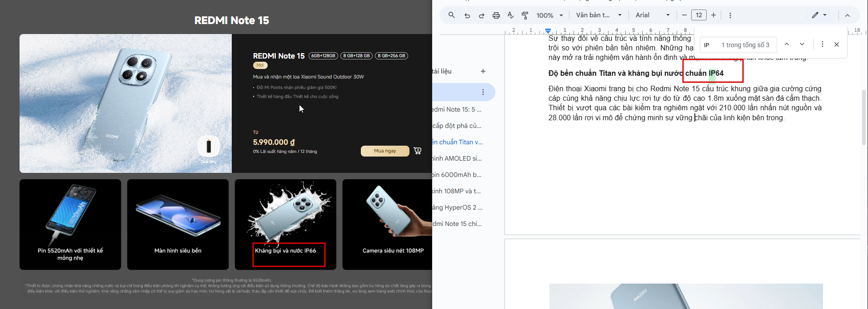Open the selected tab's three-dot menu
This screenshot has width=868, height=309.
coord(483,92)
